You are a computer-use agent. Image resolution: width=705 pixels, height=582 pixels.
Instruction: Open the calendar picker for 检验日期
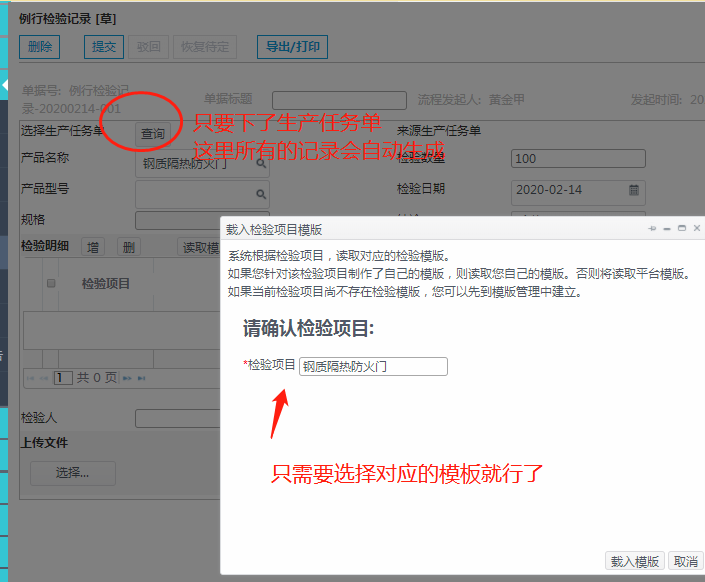[634, 189]
